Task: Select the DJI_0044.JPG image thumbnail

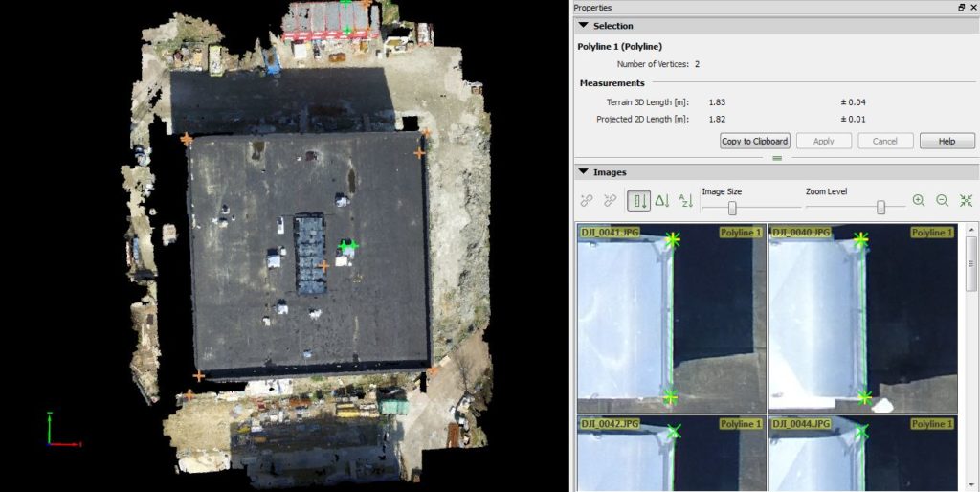Action: point(863,454)
